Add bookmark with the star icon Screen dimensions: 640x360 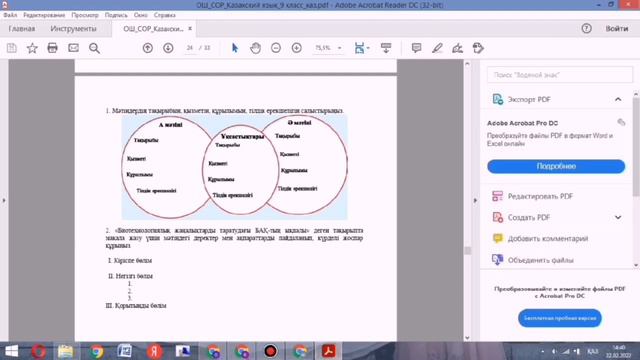click(x=32, y=48)
